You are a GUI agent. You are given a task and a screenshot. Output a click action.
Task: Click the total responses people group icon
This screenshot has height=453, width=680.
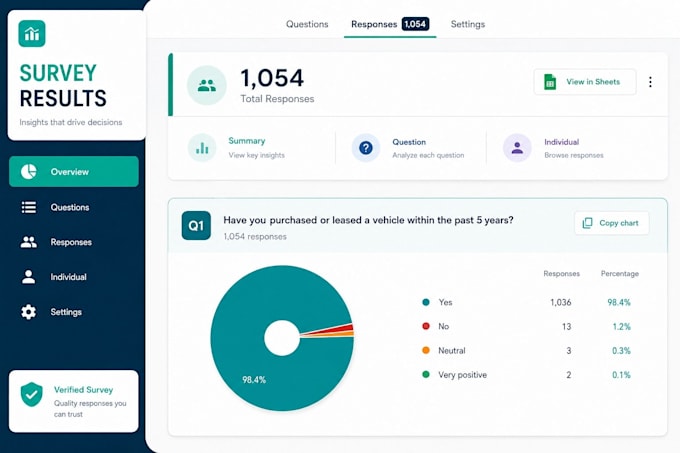(206, 85)
